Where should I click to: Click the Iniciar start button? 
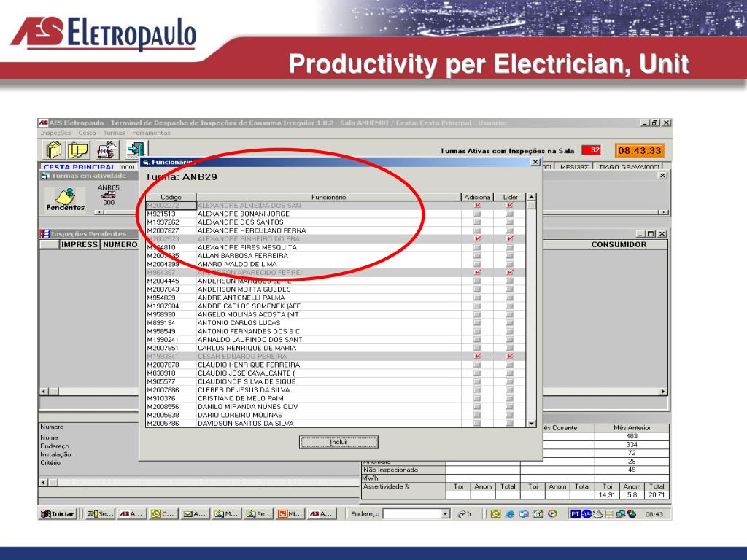click(x=58, y=514)
